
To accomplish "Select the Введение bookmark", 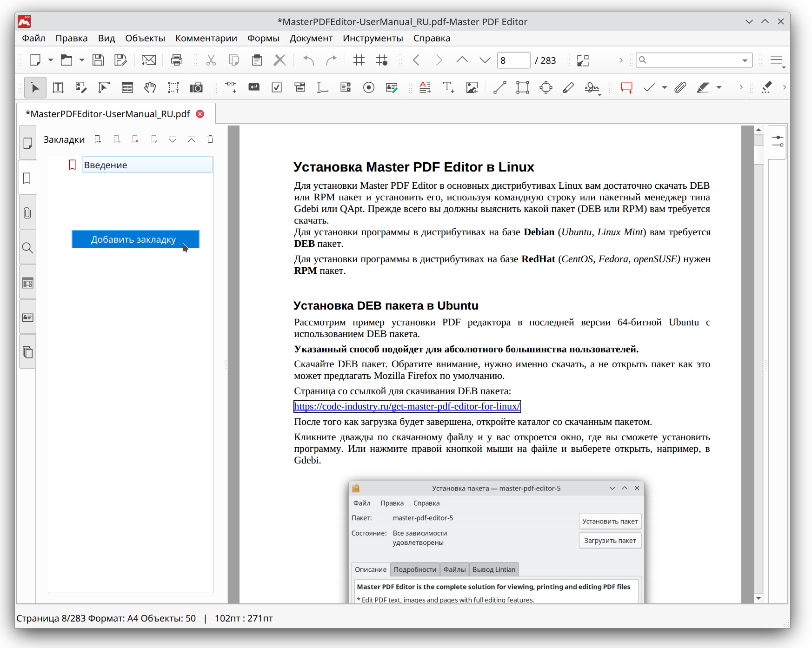I will click(147, 165).
